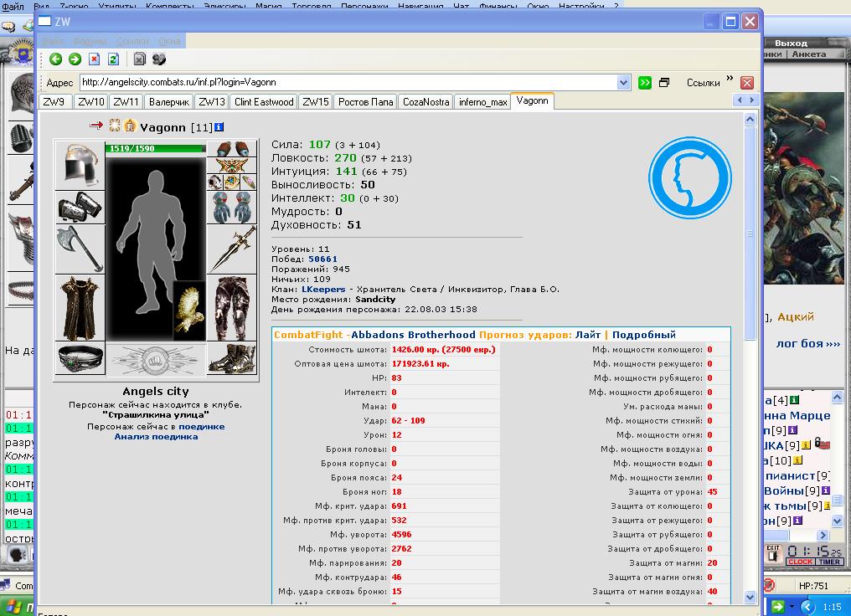Open the поединке fight link
The image size is (851, 616).
pos(201,426)
